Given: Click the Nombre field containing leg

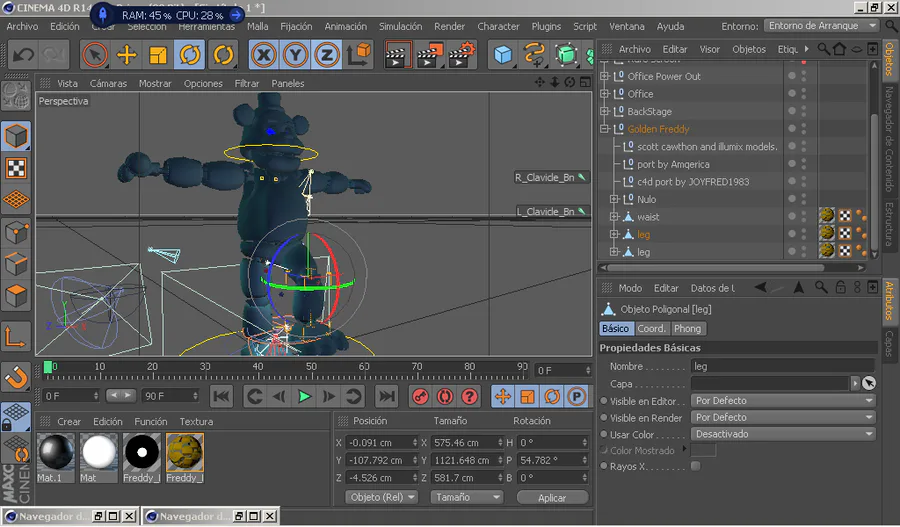Looking at the screenshot, I should pos(783,366).
